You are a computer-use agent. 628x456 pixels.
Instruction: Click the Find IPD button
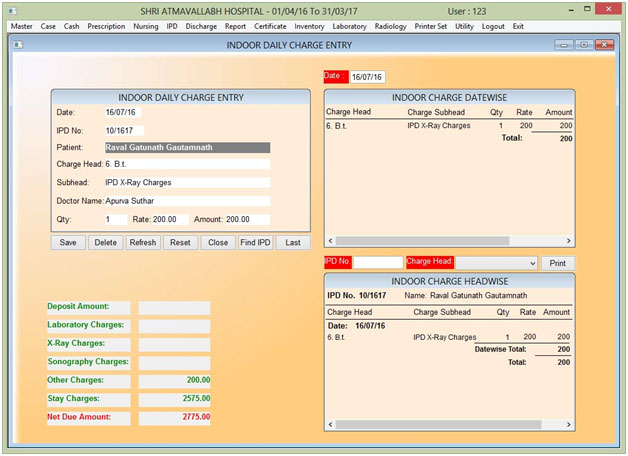click(255, 242)
